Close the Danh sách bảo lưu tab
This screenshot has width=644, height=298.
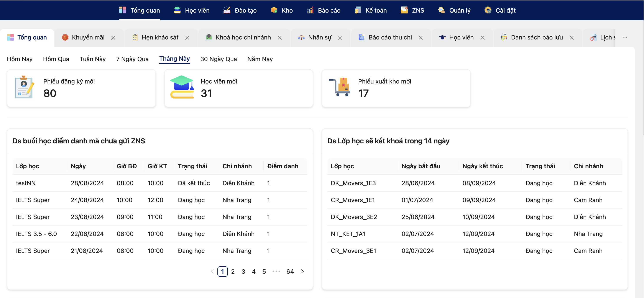point(572,38)
